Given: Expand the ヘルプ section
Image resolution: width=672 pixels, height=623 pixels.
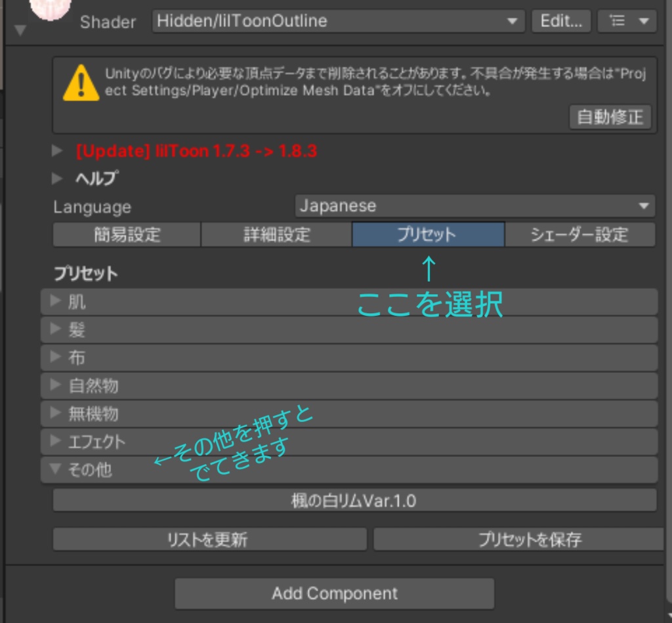Looking at the screenshot, I should click(58, 178).
